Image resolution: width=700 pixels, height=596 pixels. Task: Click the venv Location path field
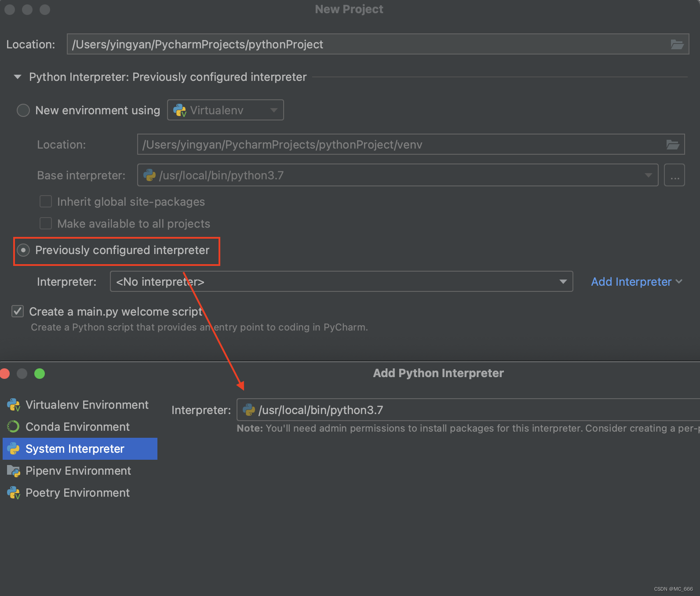coord(411,144)
